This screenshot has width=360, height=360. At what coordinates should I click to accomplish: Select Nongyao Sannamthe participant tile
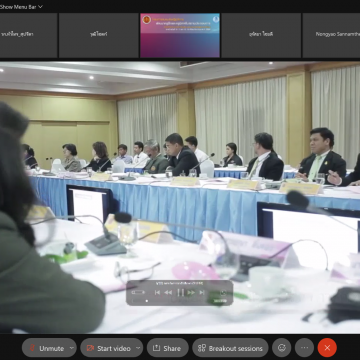(x=331, y=35)
